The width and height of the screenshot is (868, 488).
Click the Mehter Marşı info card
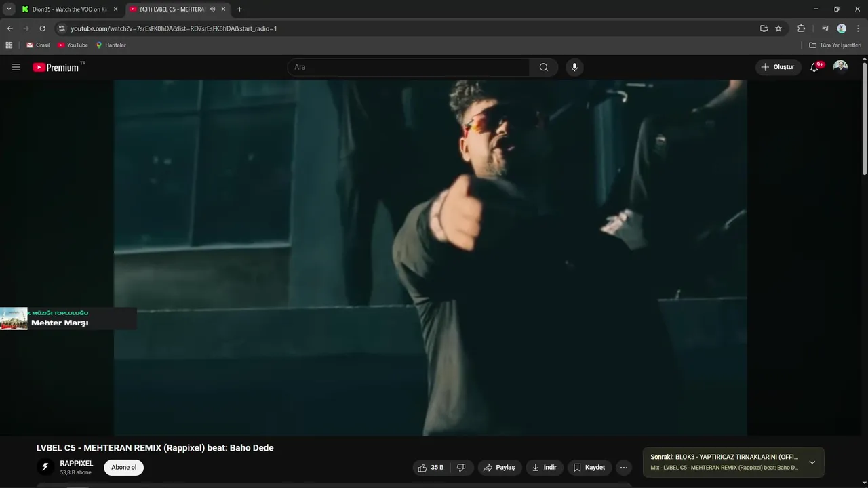68,319
